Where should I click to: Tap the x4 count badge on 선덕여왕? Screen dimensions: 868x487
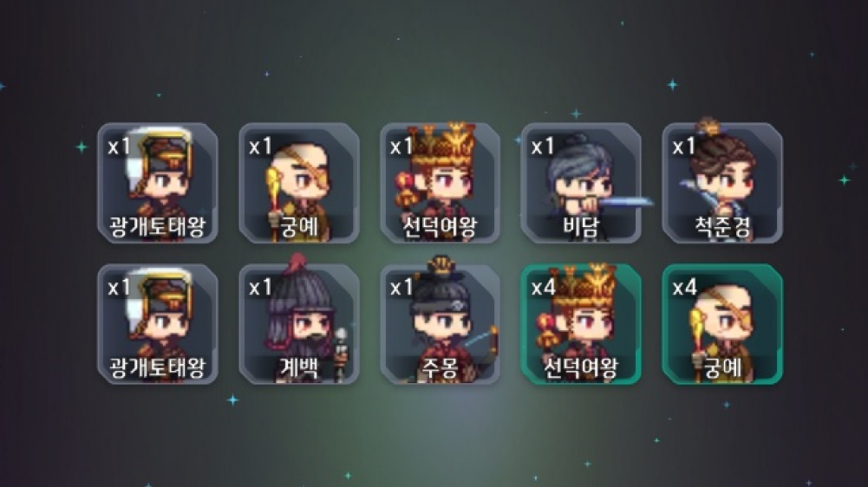pyautogui.click(x=543, y=288)
